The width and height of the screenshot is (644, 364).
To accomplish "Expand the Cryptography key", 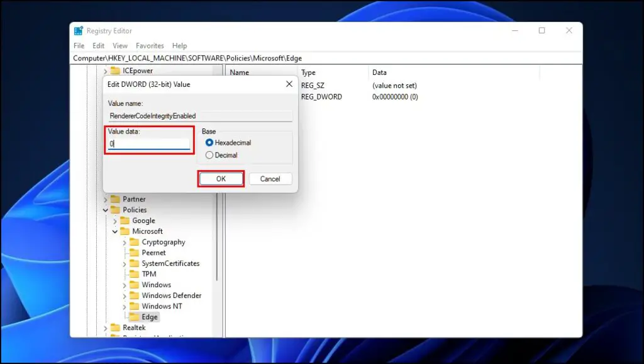I will click(125, 242).
